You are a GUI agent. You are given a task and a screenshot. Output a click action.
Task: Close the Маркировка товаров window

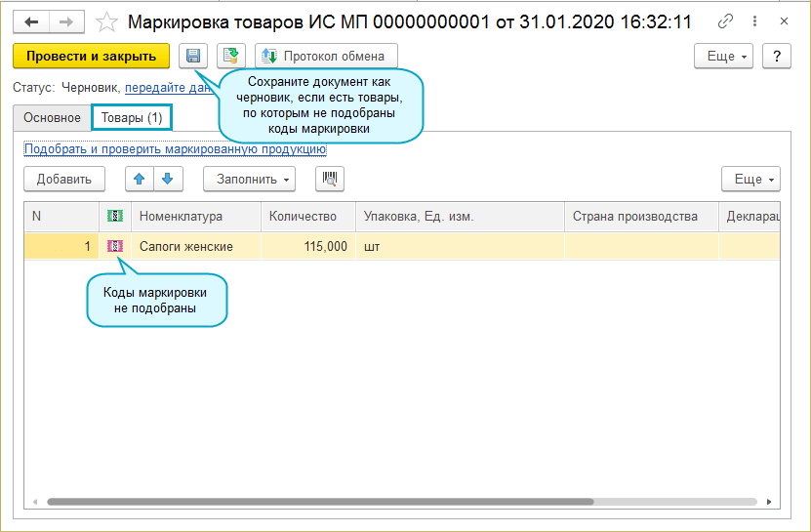click(784, 21)
